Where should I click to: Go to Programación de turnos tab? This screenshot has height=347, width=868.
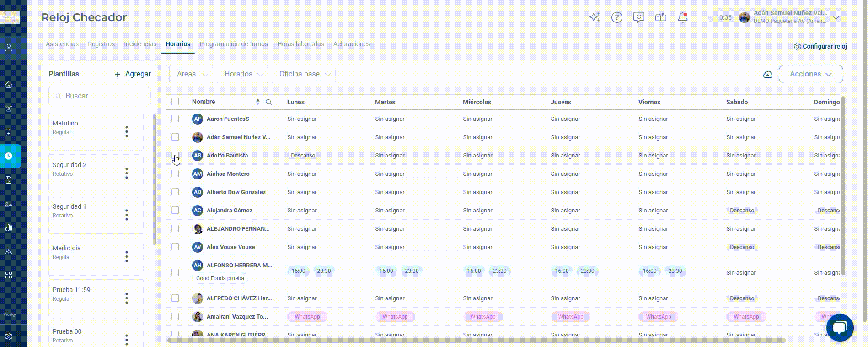[234, 44]
